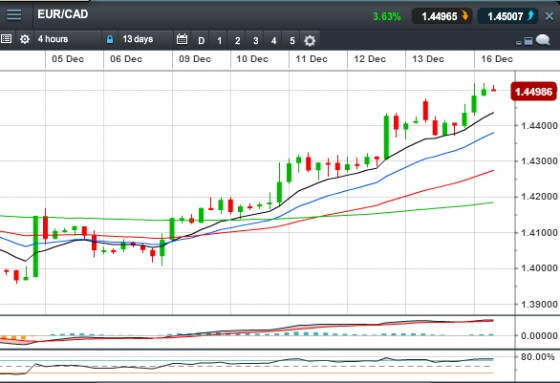Click the 0.00000 MACD axis label

click(539, 336)
